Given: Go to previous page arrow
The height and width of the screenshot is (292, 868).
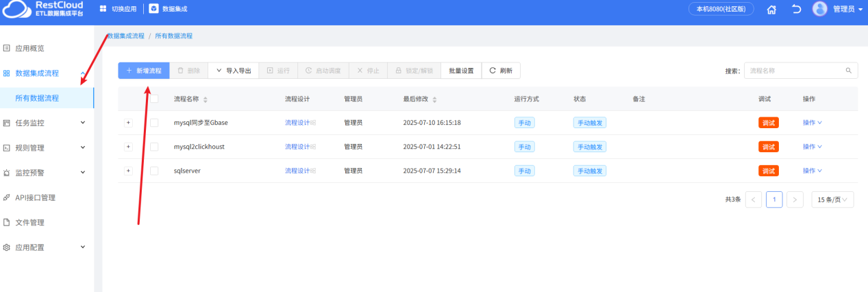Looking at the screenshot, I should coord(754,199).
